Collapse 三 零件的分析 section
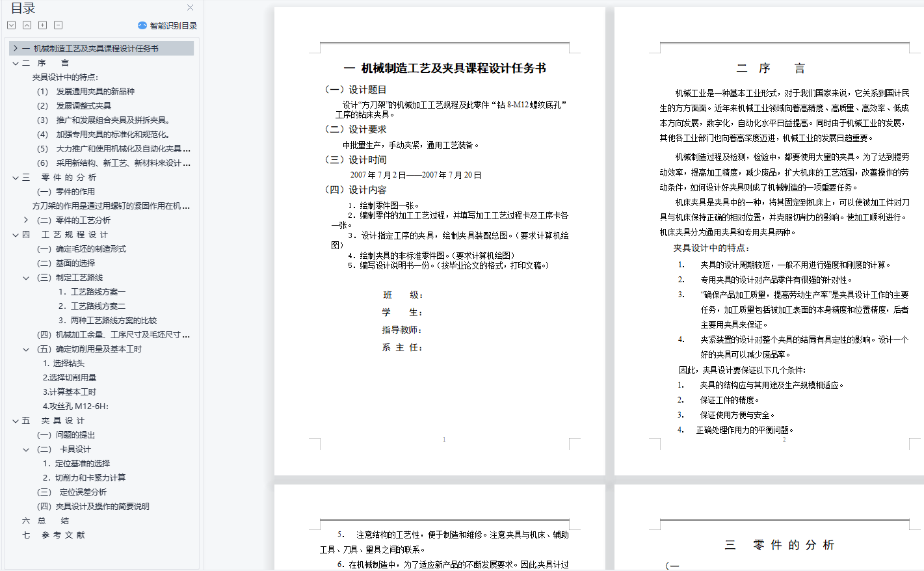This screenshot has width=924, height=571. [x=15, y=178]
